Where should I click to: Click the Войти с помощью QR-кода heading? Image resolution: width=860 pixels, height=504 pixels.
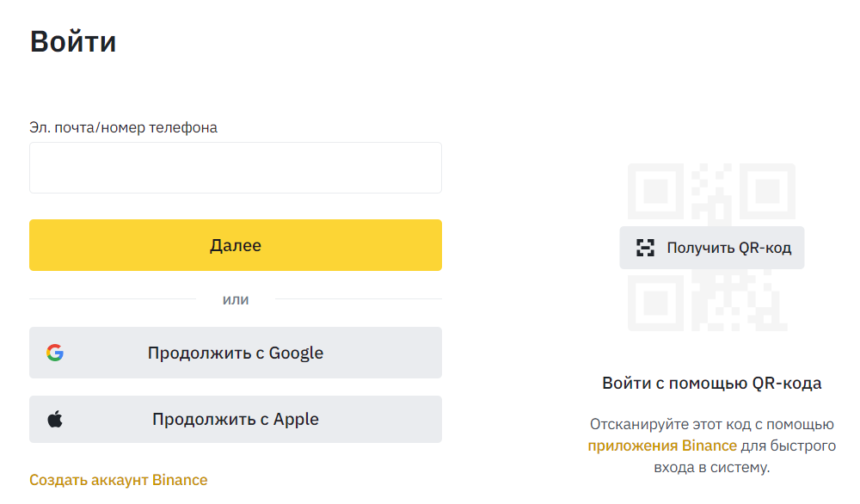coord(712,384)
